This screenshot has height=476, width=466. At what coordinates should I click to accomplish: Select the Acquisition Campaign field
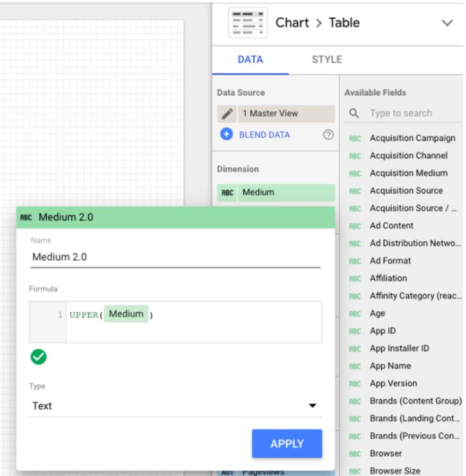click(412, 138)
